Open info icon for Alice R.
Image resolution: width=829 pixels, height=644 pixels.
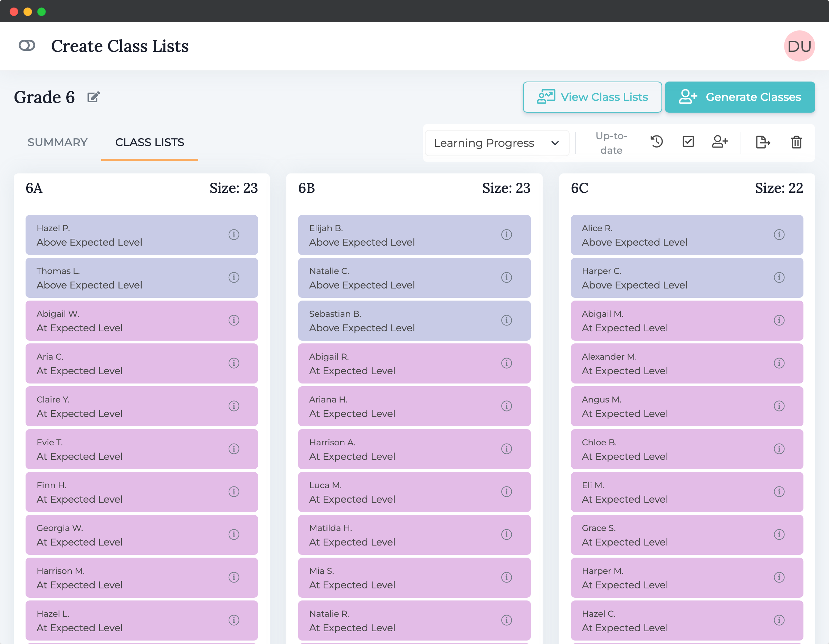[x=779, y=235]
